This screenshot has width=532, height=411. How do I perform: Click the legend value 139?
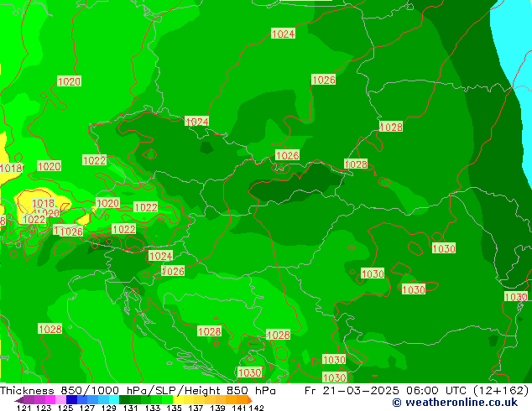click(217, 408)
